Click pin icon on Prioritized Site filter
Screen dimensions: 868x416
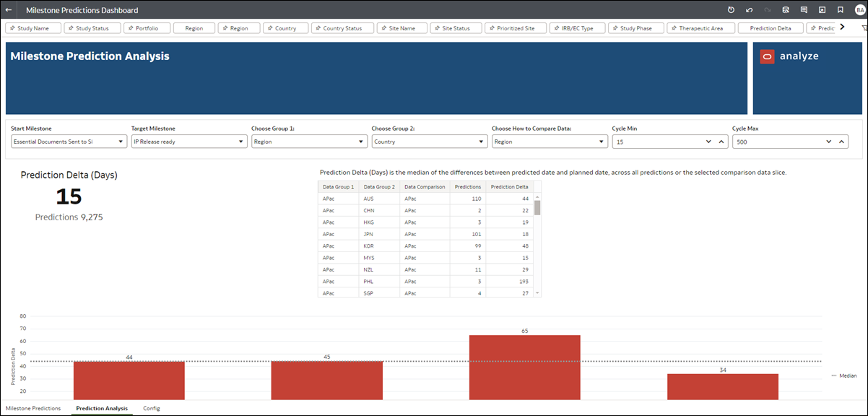(x=491, y=28)
